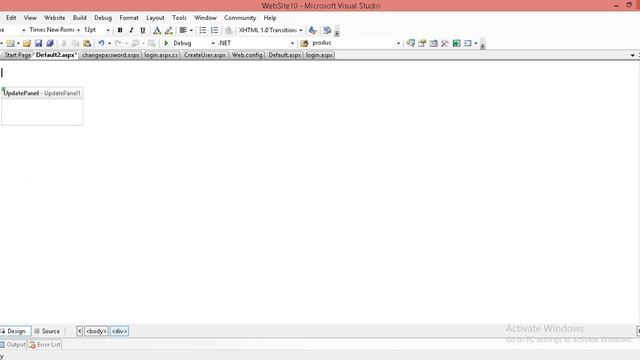Open the Debug menu
The image size is (640, 360).
pos(103,18)
